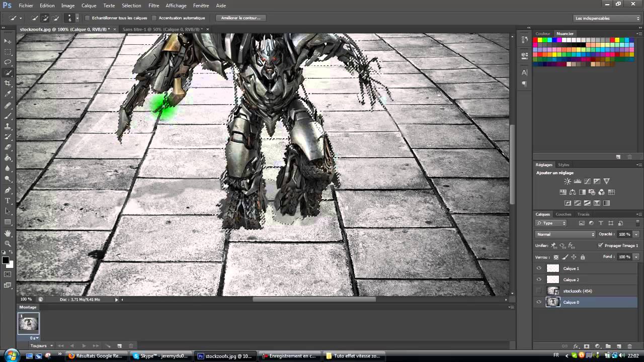Add a layer mask
Screen dimensions: 644x362
[587, 346]
